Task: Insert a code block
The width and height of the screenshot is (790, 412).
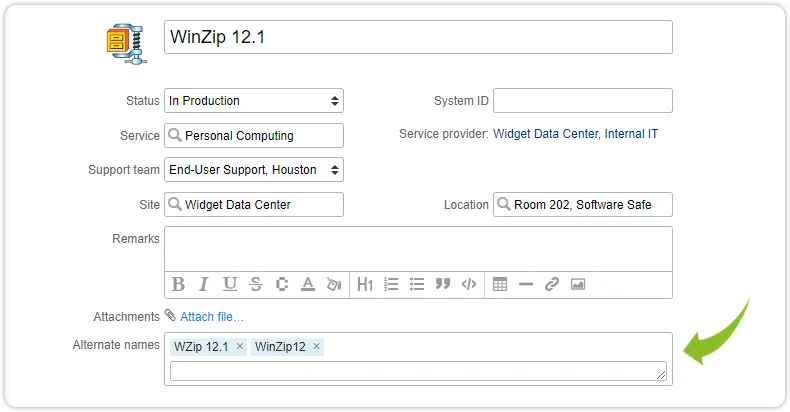Action: [x=469, y=285]
